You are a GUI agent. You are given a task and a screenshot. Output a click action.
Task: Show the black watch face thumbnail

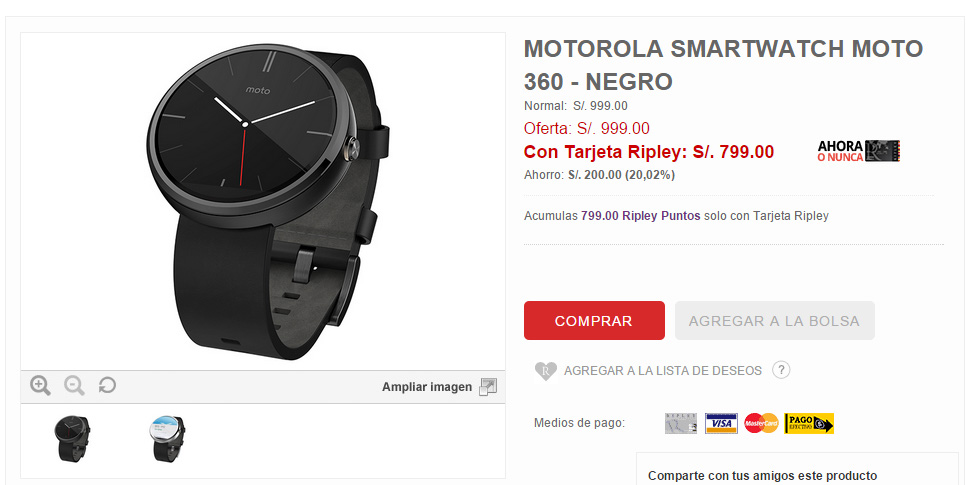[x=71, y=438]
